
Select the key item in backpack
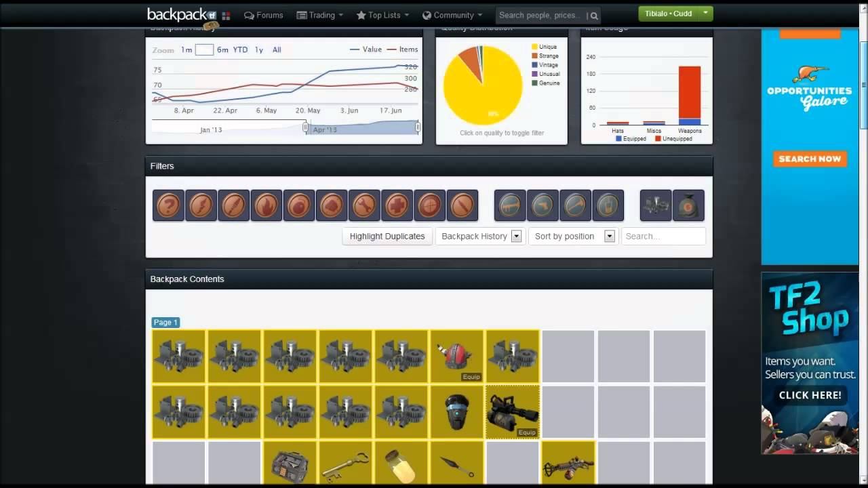tap(346, 464)
